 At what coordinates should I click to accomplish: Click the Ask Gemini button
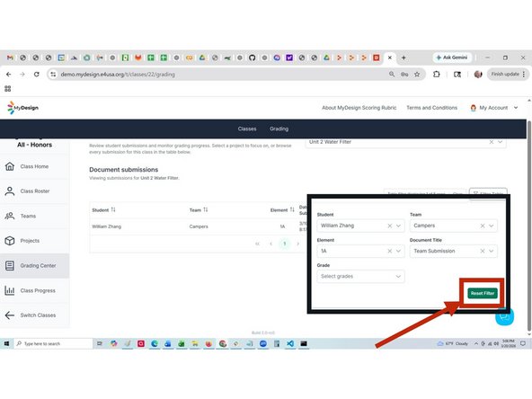pos(452,58)
